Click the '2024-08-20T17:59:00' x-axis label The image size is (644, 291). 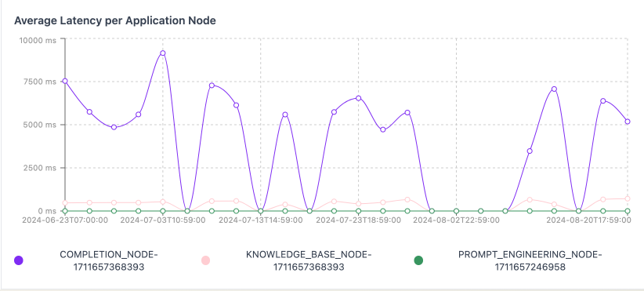tap(588, 220)
